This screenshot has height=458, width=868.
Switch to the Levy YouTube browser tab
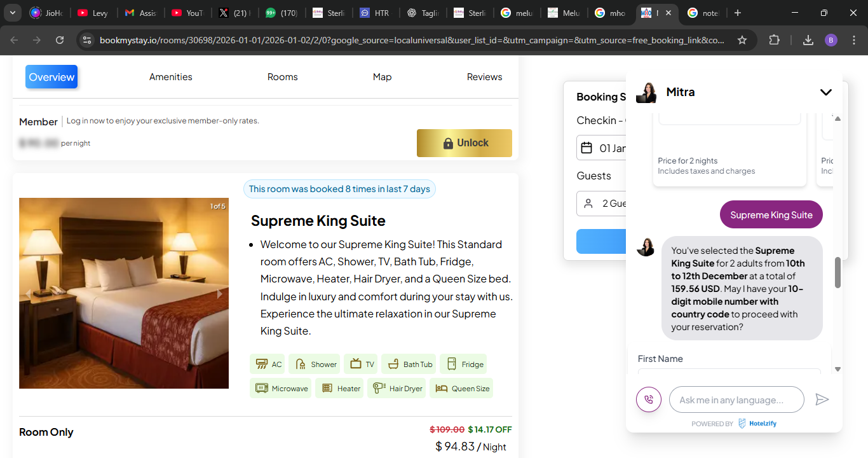coord(93,13)
